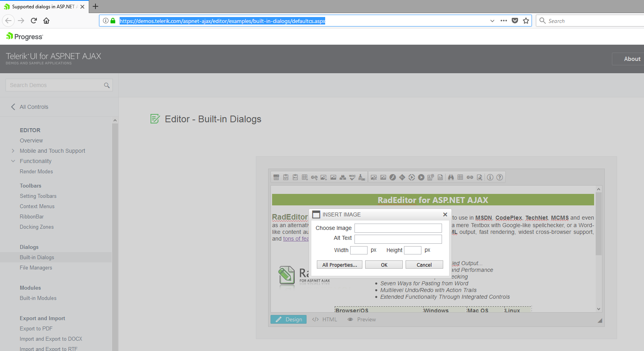Focus the Width input box
This screenshot has width=644, height=351.
point(359,250)
